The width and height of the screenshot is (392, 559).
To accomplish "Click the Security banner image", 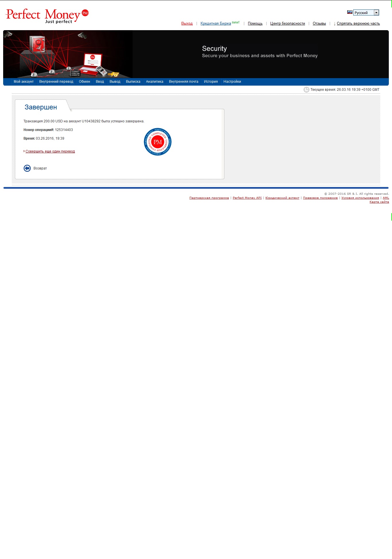I will [196, 54].
